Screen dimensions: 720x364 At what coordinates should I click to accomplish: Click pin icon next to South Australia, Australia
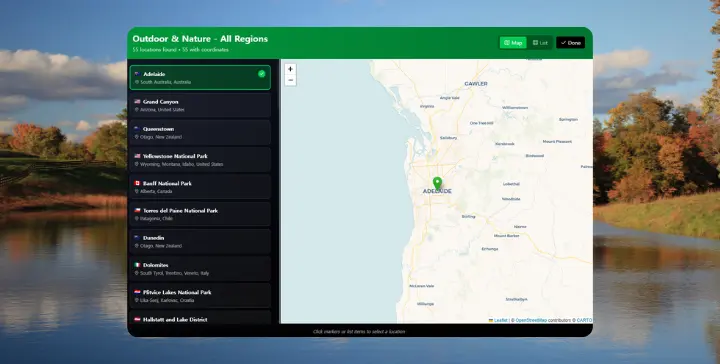(x=136, y=82)
